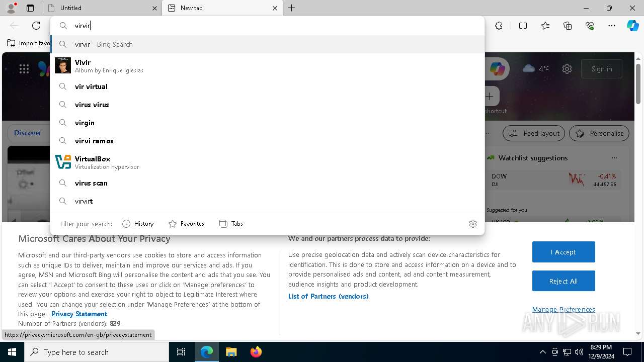644x362 pixels.
Task: Filter search by Favorites
Action: [186, 224]
